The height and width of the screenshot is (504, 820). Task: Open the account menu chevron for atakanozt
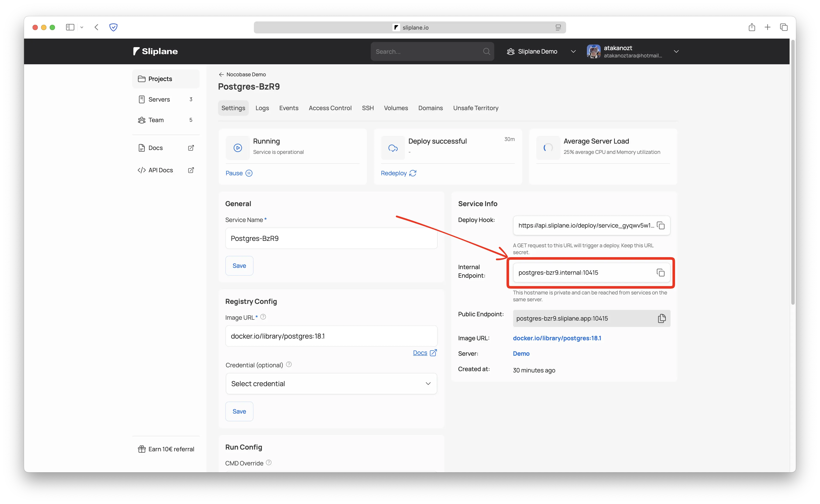pos(676,51)
